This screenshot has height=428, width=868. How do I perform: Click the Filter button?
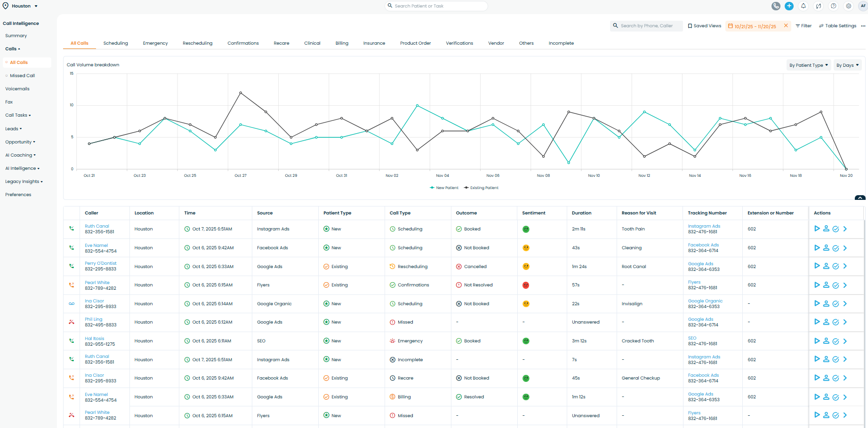[804, 26]
